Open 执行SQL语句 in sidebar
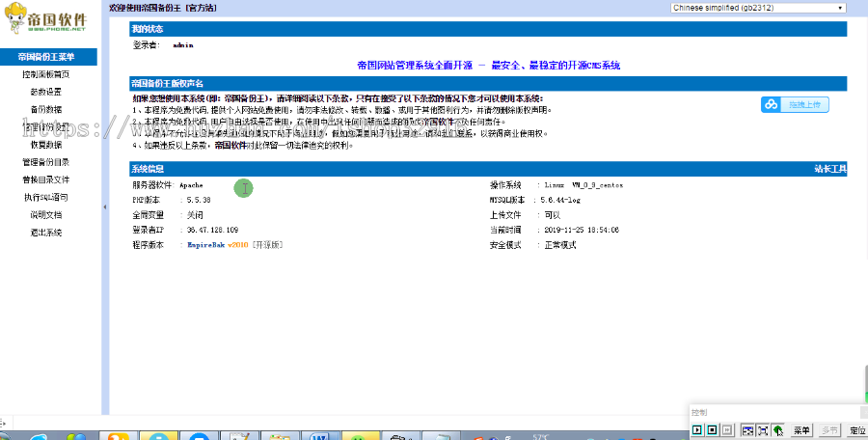868x440 pixels. point(46,197)
